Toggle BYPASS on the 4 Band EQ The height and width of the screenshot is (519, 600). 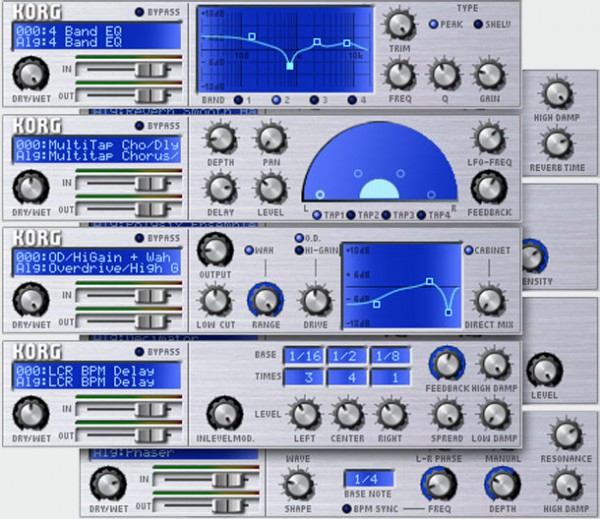pyautogui.click(x=139, y=12)
